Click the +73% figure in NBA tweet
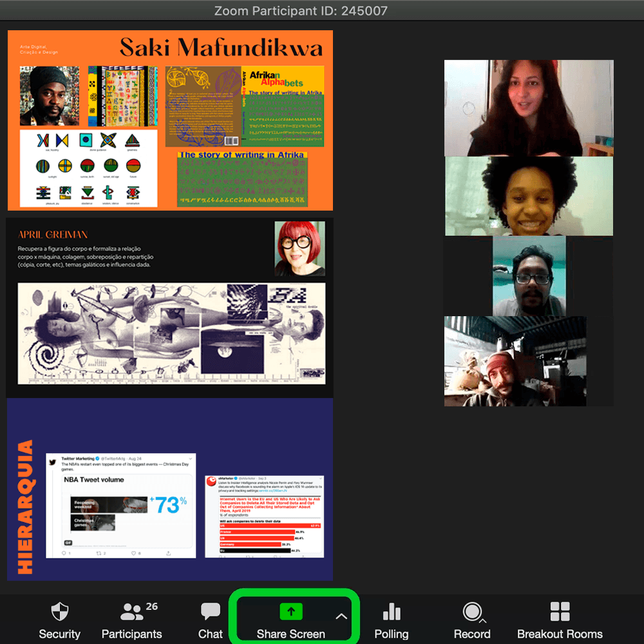The height and width of the screenshot is (644, 644). pos(168,505)
